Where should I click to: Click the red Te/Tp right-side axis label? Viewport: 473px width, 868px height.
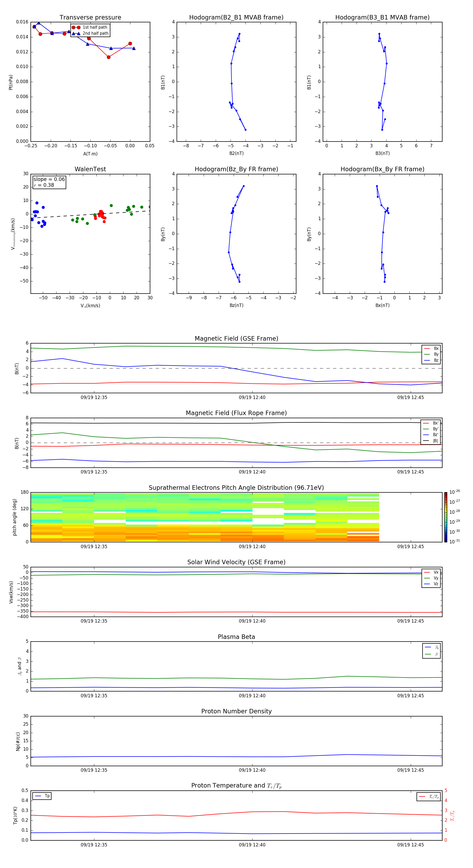tap(453, 815)
